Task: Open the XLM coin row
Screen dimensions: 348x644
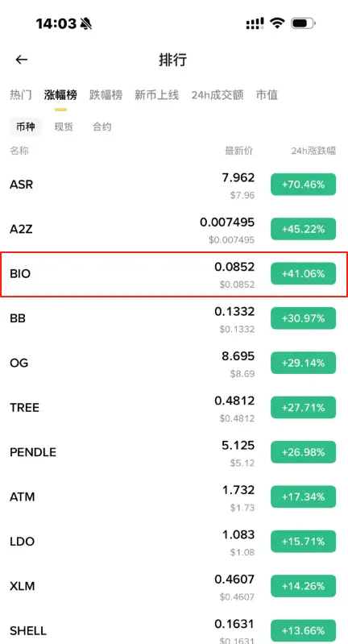Action: (174, 587)
